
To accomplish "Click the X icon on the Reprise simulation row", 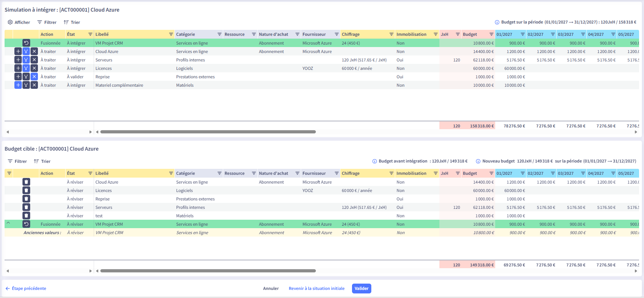I will pyautogui.click(x=34, y=77).
